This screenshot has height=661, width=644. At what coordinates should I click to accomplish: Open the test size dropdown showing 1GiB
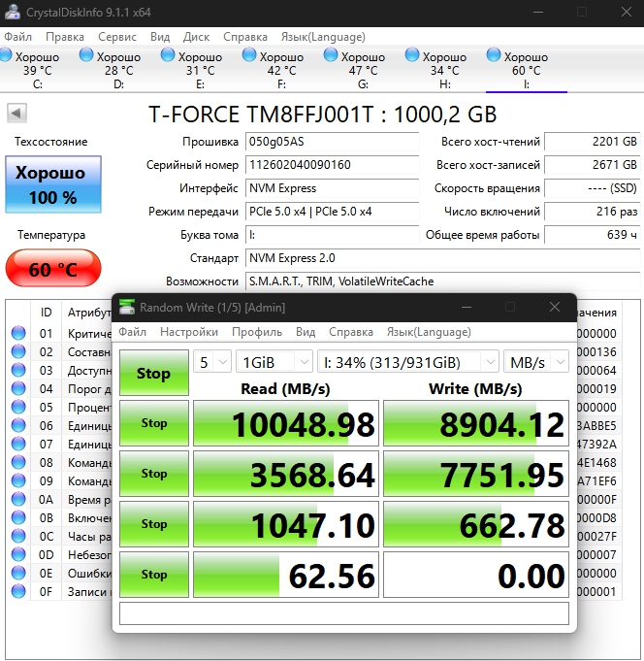coord(274,362)
